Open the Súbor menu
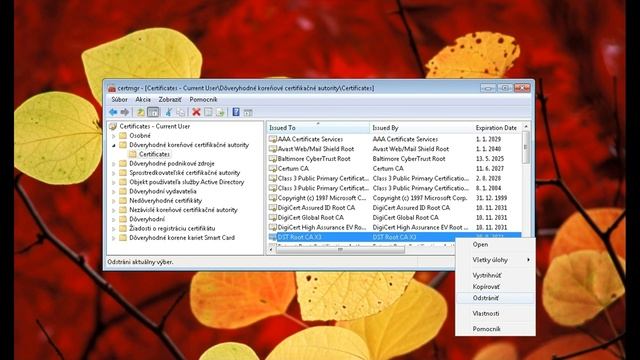 point(120,100)
